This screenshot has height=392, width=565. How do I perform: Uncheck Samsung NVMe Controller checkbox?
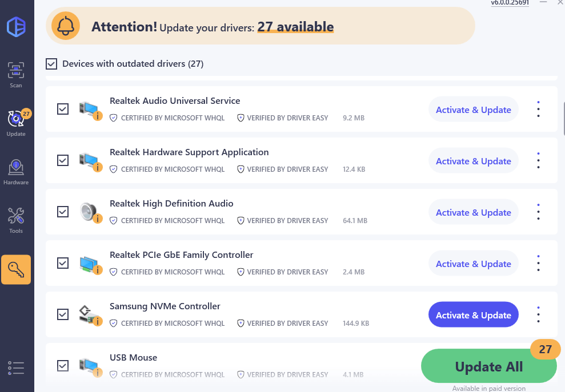tap(63, 314)
